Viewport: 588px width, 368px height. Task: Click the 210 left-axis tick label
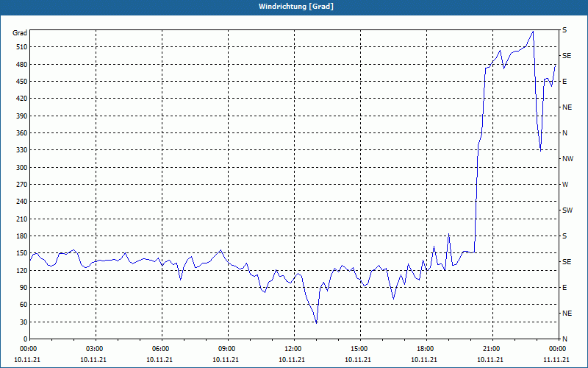coord(21,219)
